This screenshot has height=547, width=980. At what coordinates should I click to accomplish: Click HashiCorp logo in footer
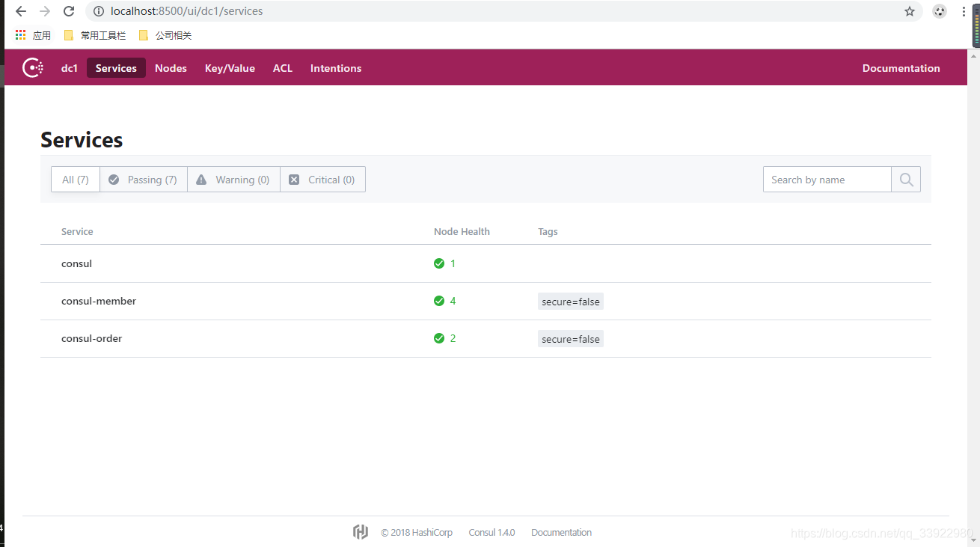click(x=361, y=532)
